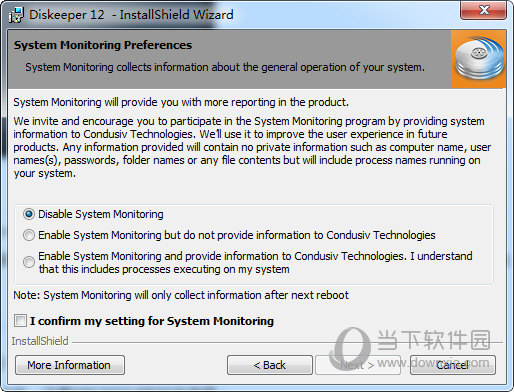Click the 'System Monitoring Preferences' heading
This screenshot has width=514, height=392.
pos(103,45)
